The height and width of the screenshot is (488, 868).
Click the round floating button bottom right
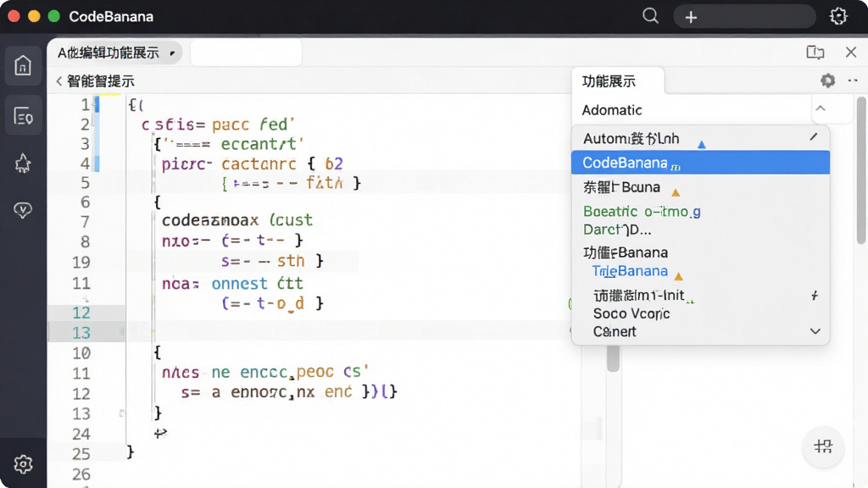click(x=823, y=446)
